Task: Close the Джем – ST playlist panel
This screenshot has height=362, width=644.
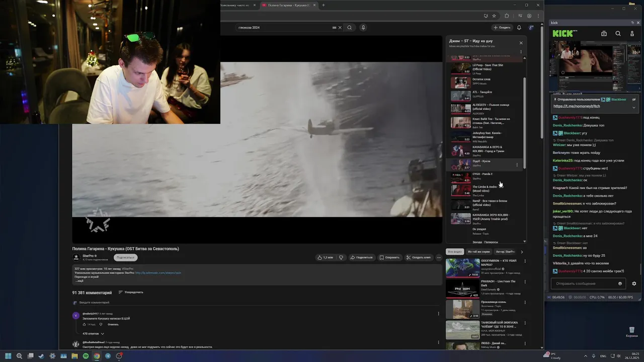Action: coord(521,43)
